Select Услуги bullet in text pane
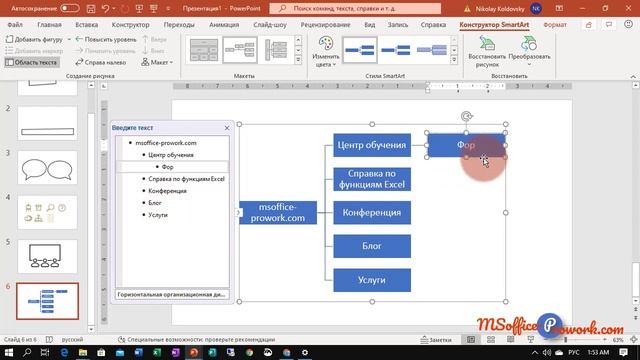Screen dimensions: 640x360 pos(158,215)
